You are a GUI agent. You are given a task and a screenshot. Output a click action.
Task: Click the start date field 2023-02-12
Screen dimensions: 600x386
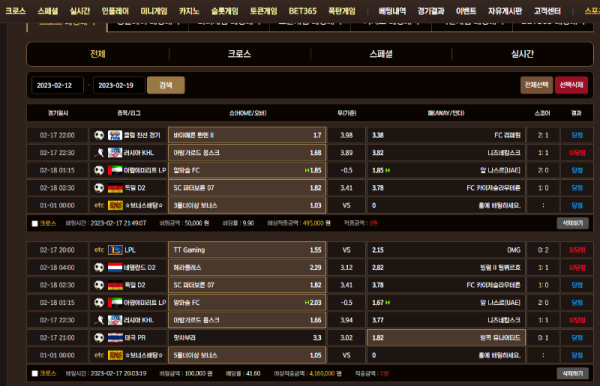coord(57,85)
